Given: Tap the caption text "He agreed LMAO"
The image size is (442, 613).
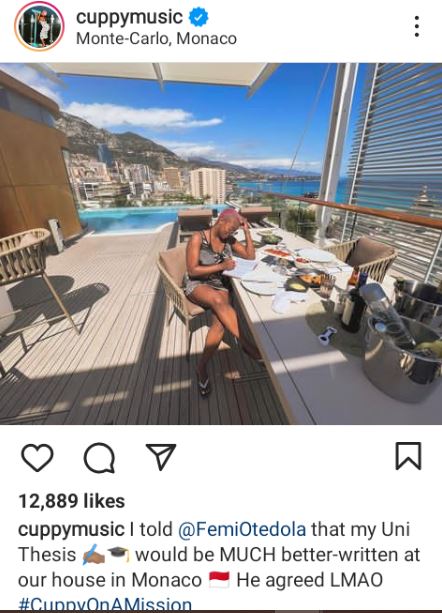Looking at the screenshot, I should coord(310,580).
